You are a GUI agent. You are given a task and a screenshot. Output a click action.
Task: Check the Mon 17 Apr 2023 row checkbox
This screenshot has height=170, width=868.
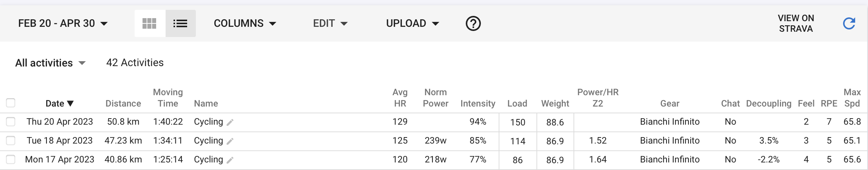(x=11, y=159)
